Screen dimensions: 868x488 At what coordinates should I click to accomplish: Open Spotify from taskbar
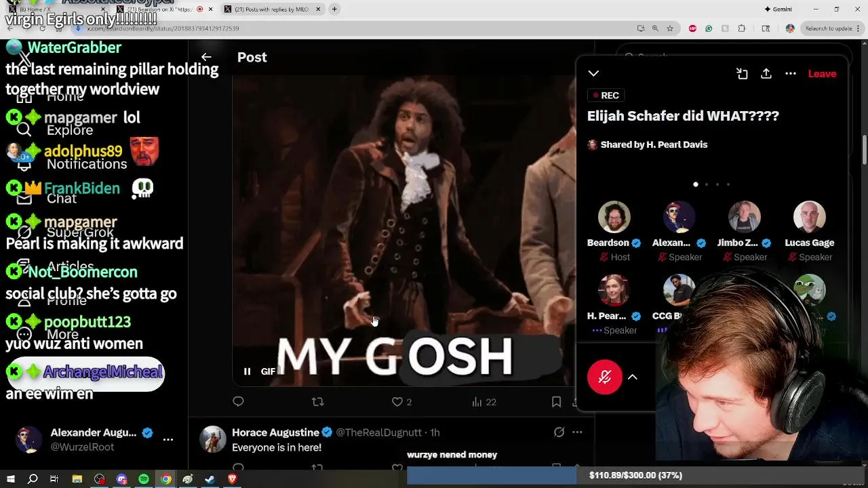coord(144,479)
